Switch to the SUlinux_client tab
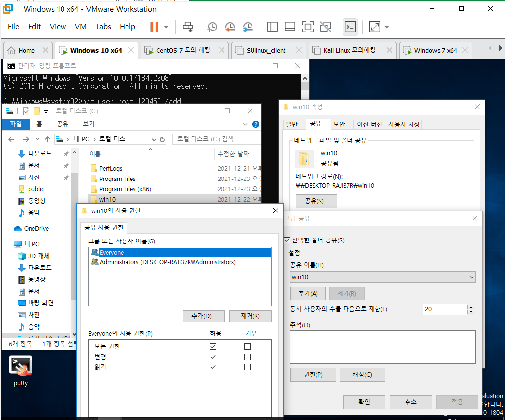Screen dimensions: 505x420 coord(266,50)
